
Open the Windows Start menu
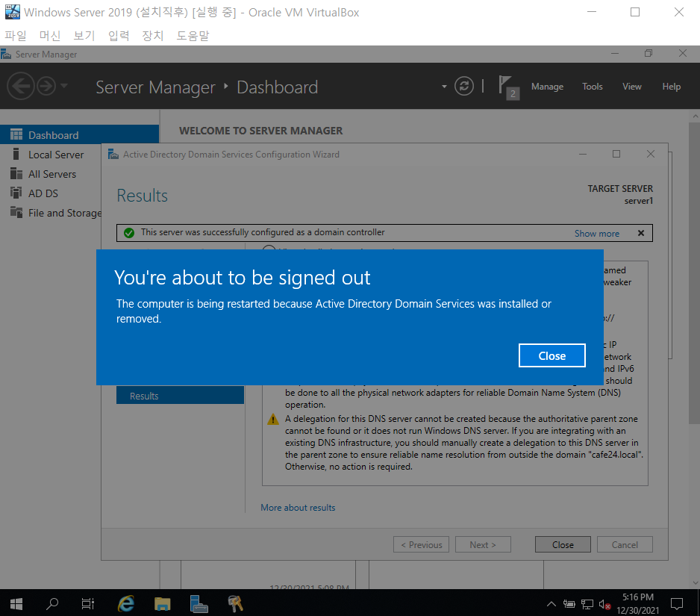point(16,604)
